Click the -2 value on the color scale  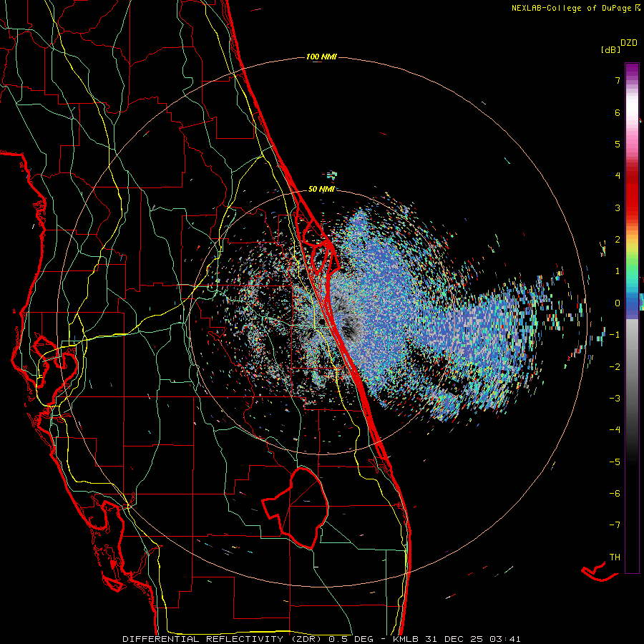[615, 367]
